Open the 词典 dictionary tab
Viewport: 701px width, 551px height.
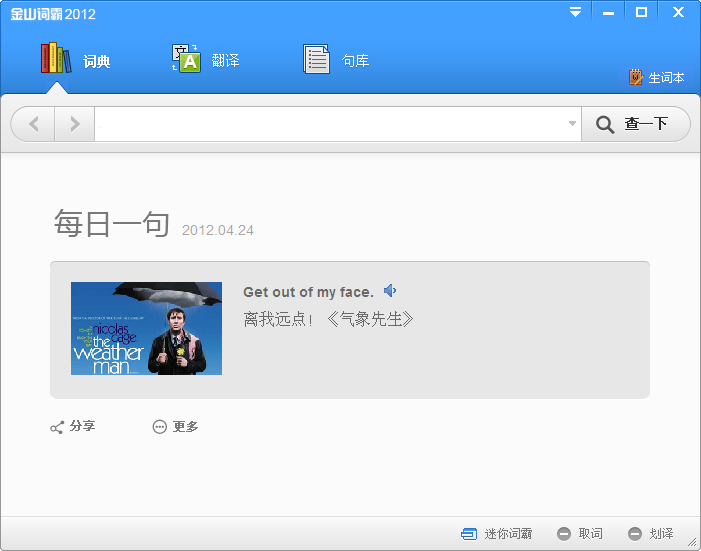75,59
